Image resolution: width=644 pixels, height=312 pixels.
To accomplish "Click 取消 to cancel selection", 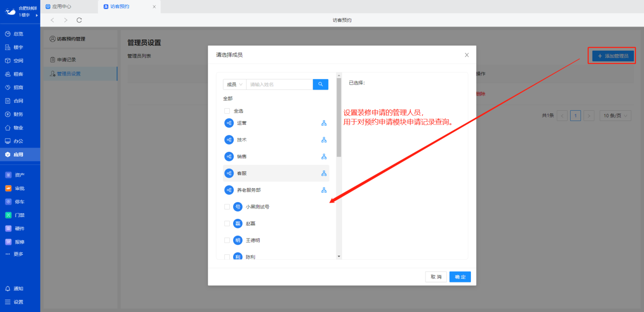I will pyautogui.click(x=436, y=277).
